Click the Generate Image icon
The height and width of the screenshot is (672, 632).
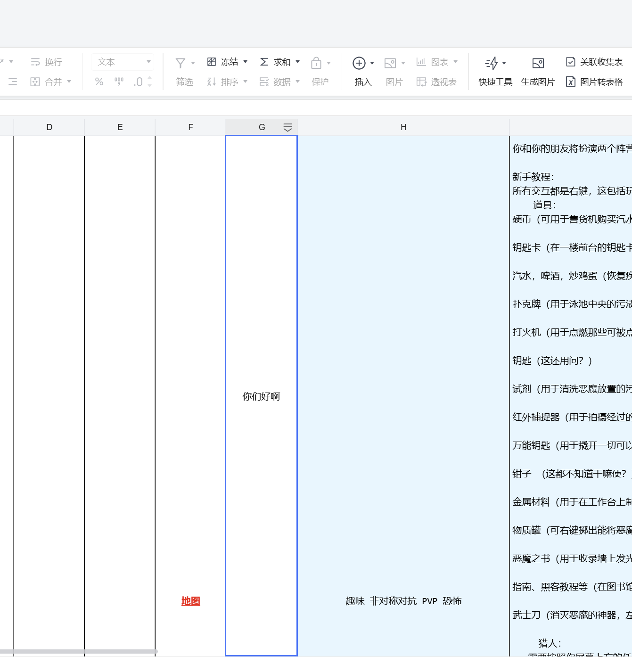click(x=538, y=63)
